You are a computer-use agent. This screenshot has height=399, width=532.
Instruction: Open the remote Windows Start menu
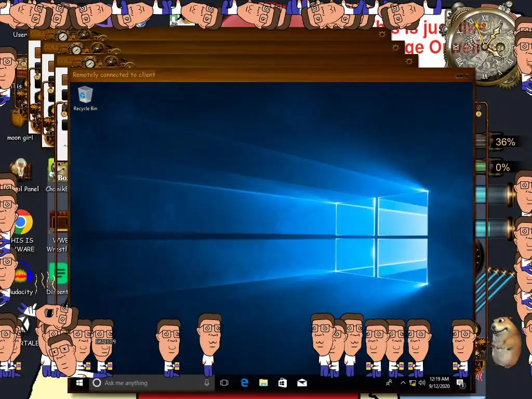(x=79, y=383)
